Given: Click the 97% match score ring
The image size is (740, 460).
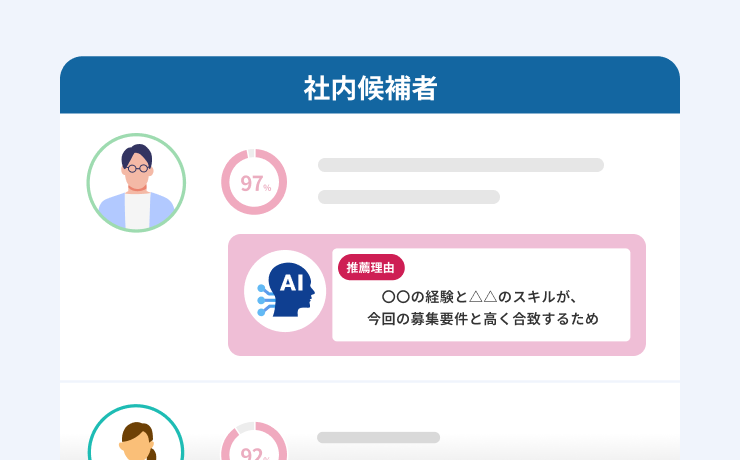Looking at the screenshot, I should pos(254,182).
